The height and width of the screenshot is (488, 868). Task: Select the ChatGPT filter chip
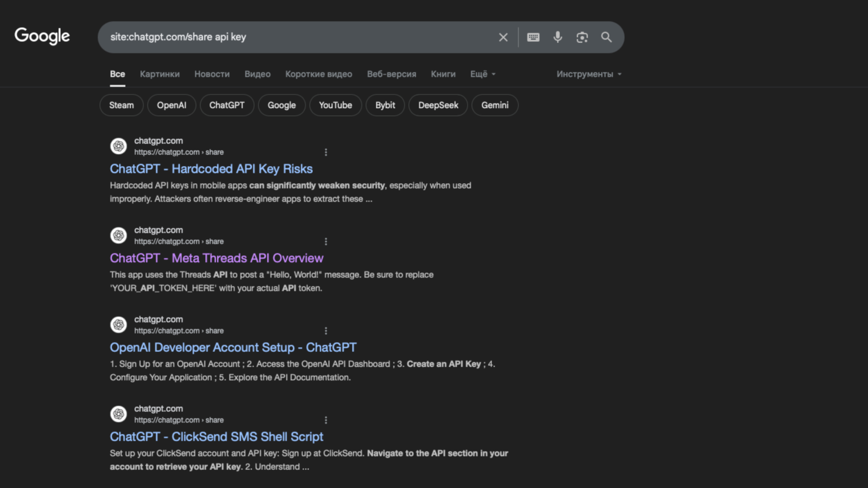tap(227, 105)
